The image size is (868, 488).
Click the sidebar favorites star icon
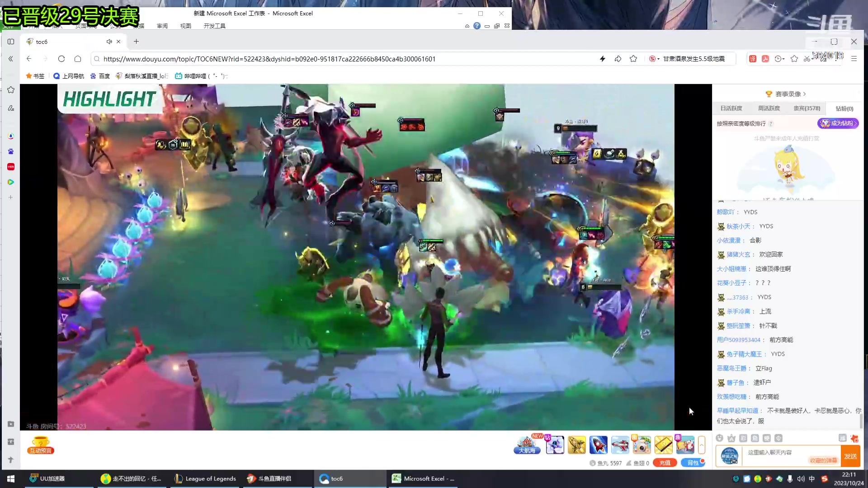pos(11,90)
